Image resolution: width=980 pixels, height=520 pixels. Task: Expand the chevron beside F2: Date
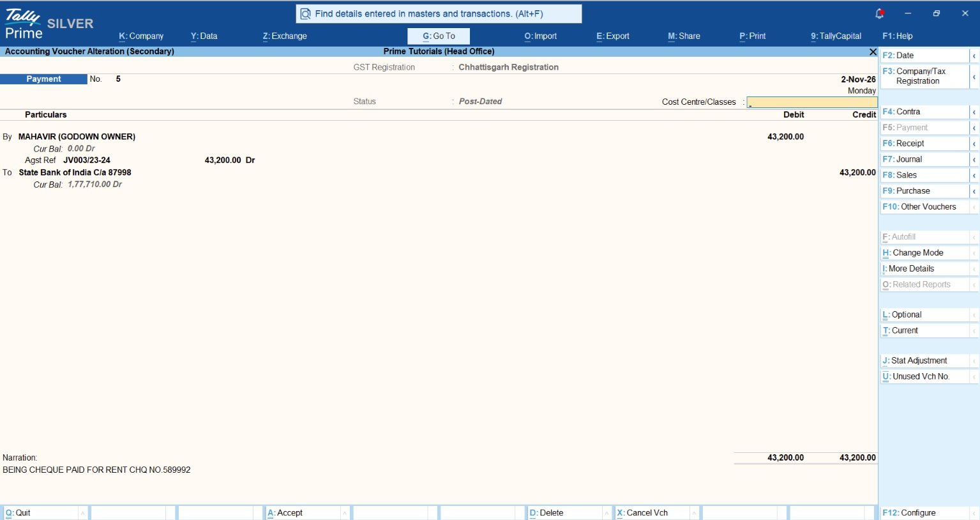pyautogui.click(x=974, y=56)
